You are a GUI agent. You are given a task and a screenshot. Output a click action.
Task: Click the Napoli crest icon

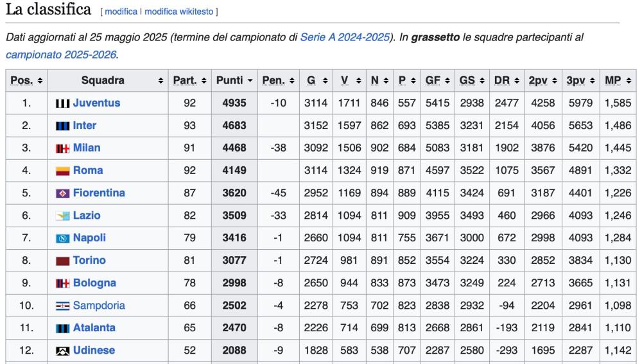click(62, 238)
